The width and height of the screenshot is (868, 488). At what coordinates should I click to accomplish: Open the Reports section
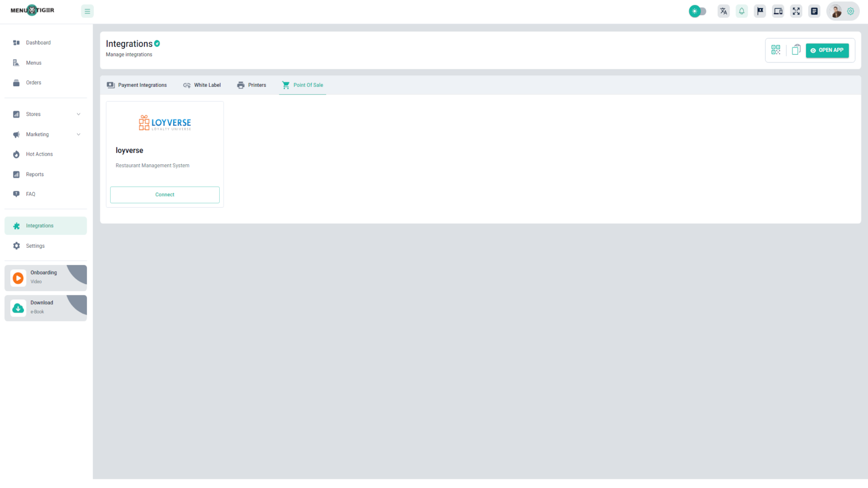click(x=35, y=174)
